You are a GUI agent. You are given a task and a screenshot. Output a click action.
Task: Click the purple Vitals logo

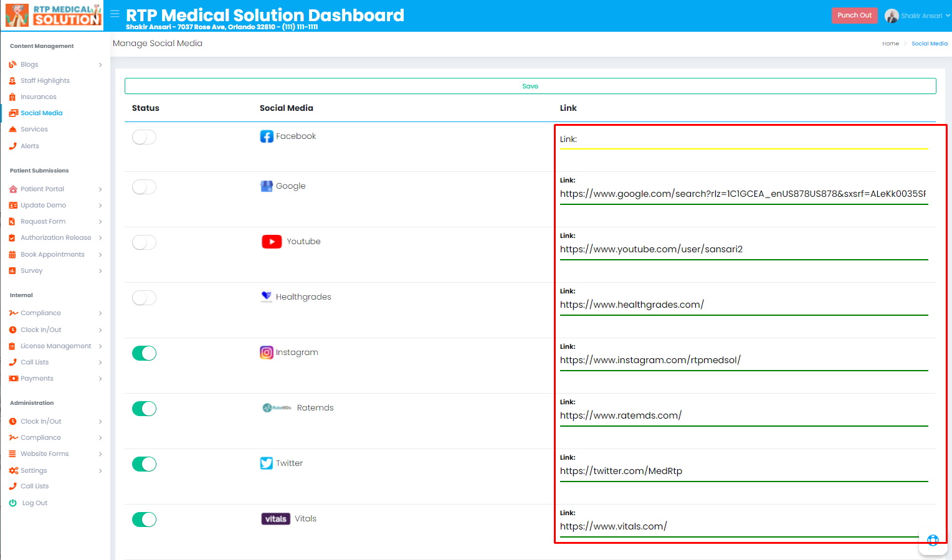tap(276, 519)
